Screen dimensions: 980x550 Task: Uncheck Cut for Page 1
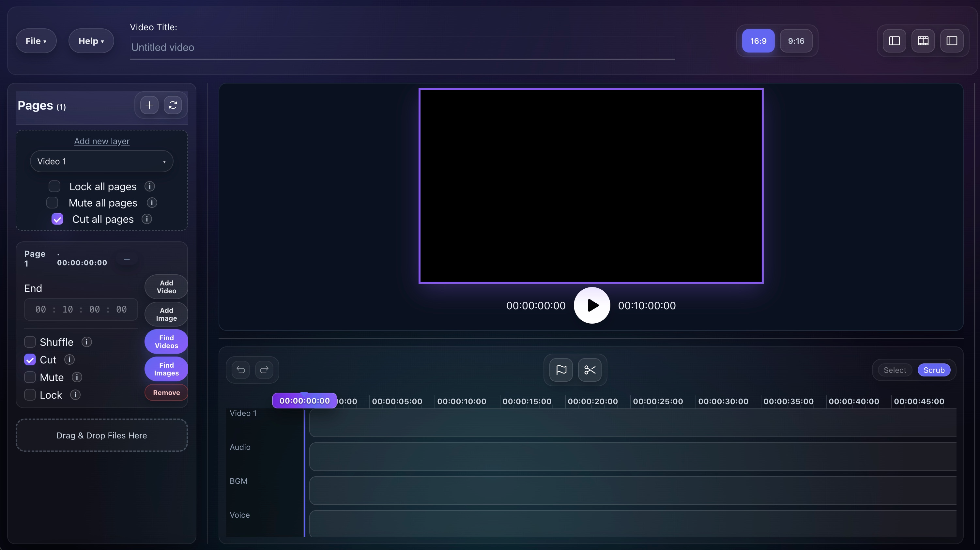click(30, 359)
